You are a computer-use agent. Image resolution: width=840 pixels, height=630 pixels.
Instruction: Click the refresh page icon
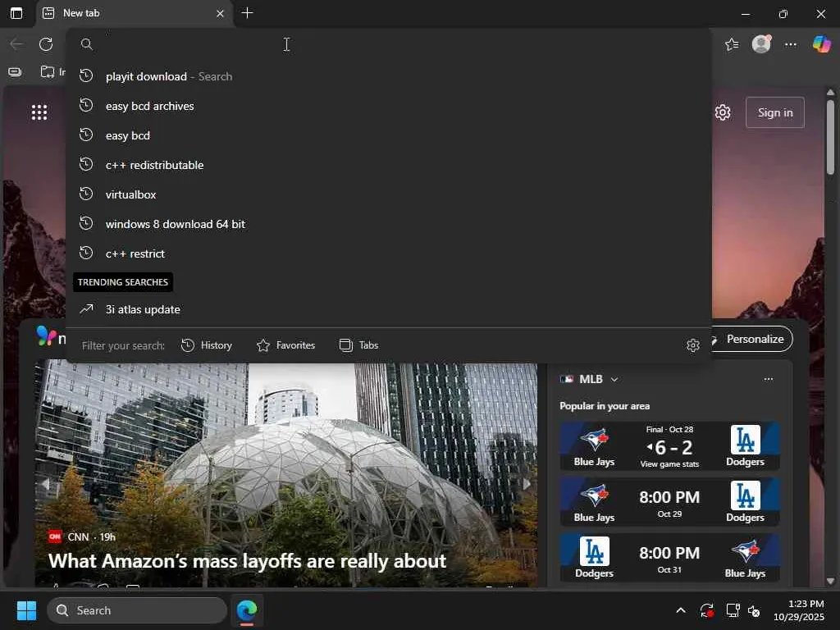coord(46,44)
